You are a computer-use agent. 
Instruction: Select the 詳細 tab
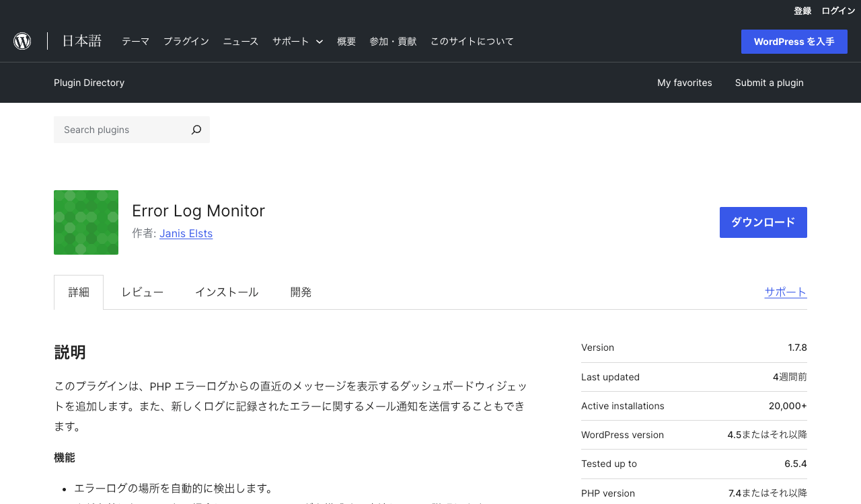pos(79,292)
